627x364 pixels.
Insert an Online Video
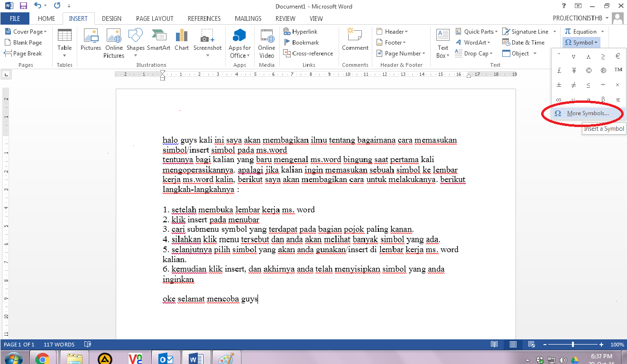tap(267, 43)
